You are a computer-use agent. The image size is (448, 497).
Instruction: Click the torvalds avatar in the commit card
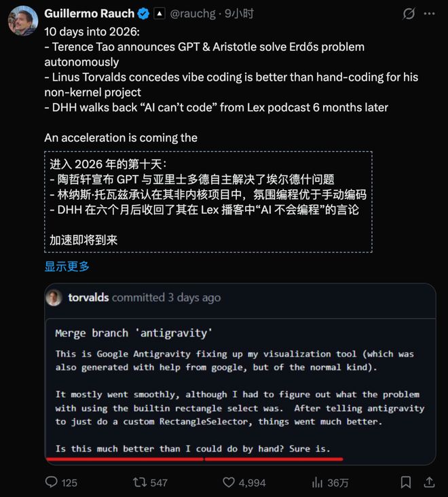[x=54, y=297]
